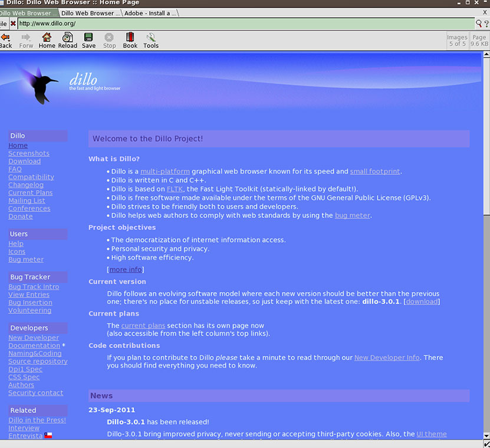Open the Mailing List link
The width and height of the screenshot is (490, 448).
pos(27,200)
